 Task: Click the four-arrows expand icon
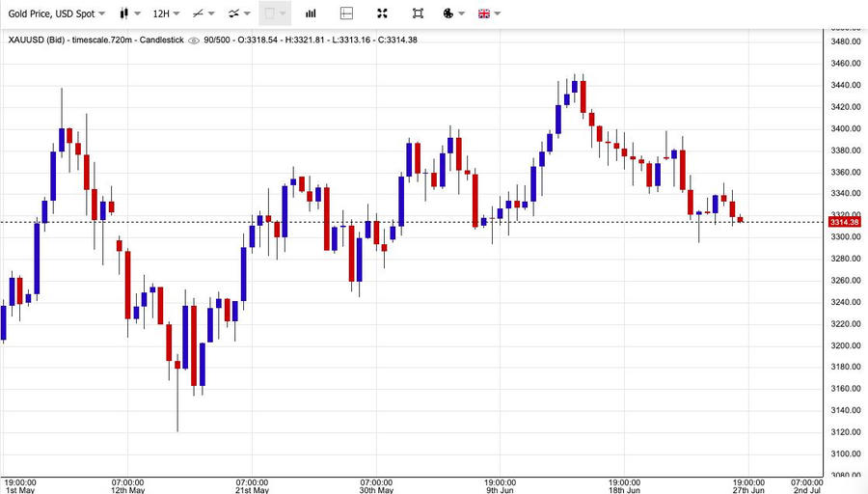click(x=382, y=14)
